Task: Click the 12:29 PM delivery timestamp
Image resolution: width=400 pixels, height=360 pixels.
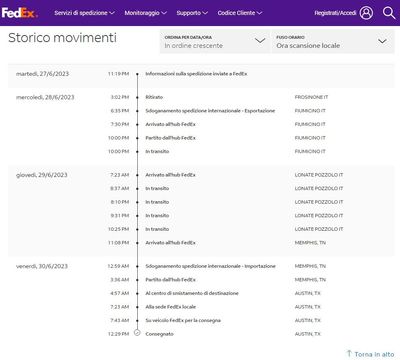Action: click(x=118, y=334)
